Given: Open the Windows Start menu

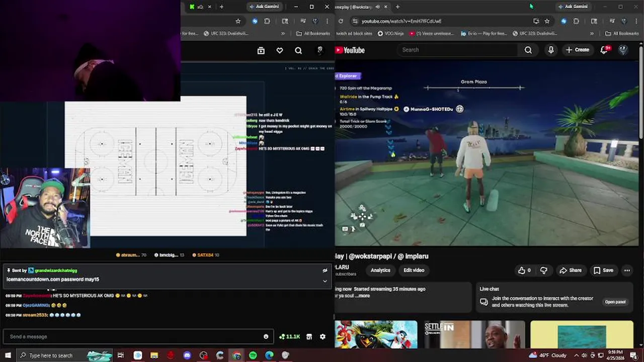Looking at the screenshot, I should point(7,355).
